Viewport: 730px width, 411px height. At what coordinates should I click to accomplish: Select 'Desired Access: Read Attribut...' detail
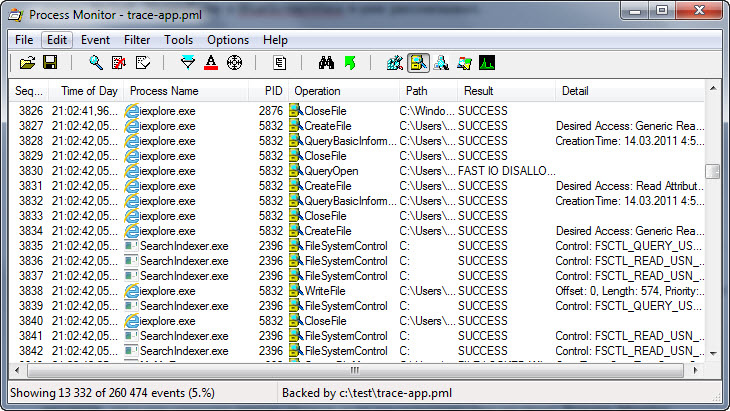coord(630,186)
